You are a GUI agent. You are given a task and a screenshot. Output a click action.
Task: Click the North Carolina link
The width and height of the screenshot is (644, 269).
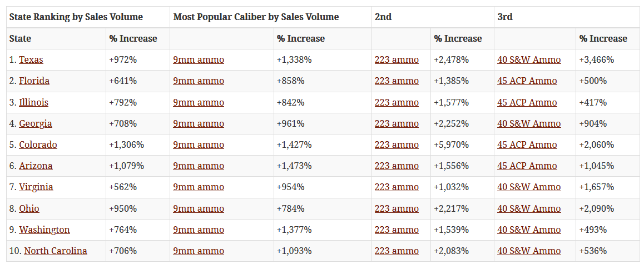(x=56, y=251)
